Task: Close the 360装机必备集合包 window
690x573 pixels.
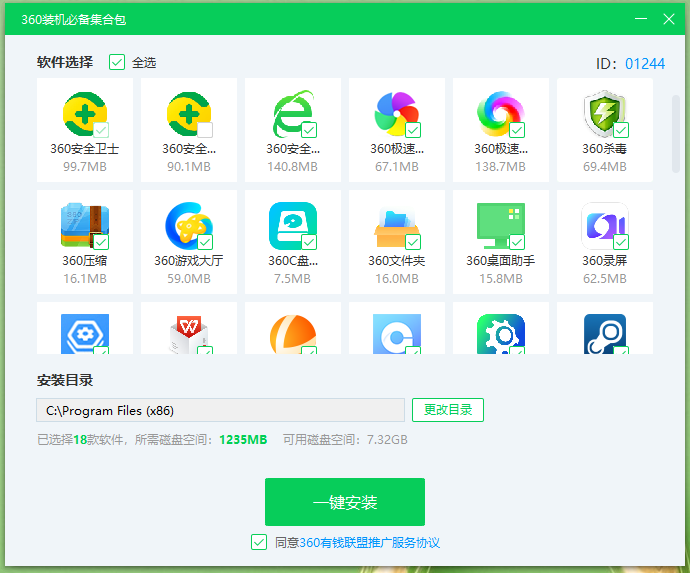Action: (669, 19)
